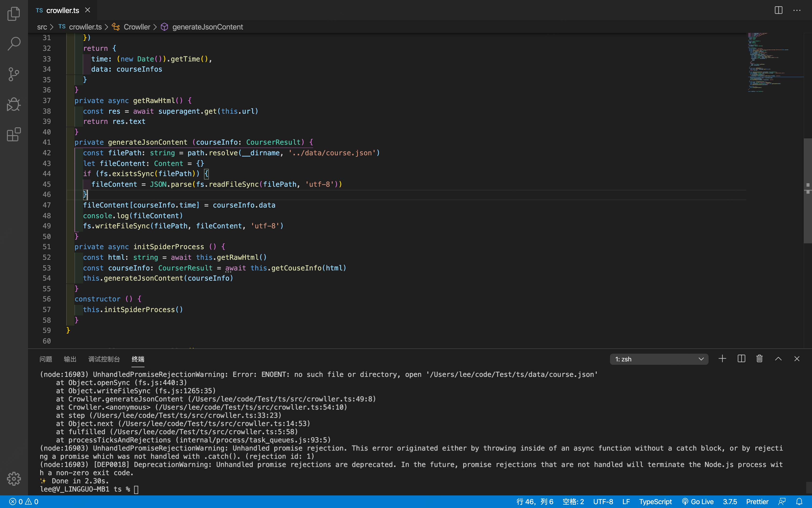Click line number 41 in gutter

tap(47, 142)
